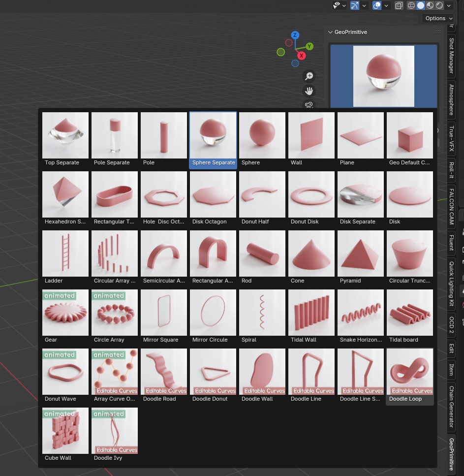Open the Quick Lighting Kit sidebar tab
464x476 pixels.
tap(451, 284)
